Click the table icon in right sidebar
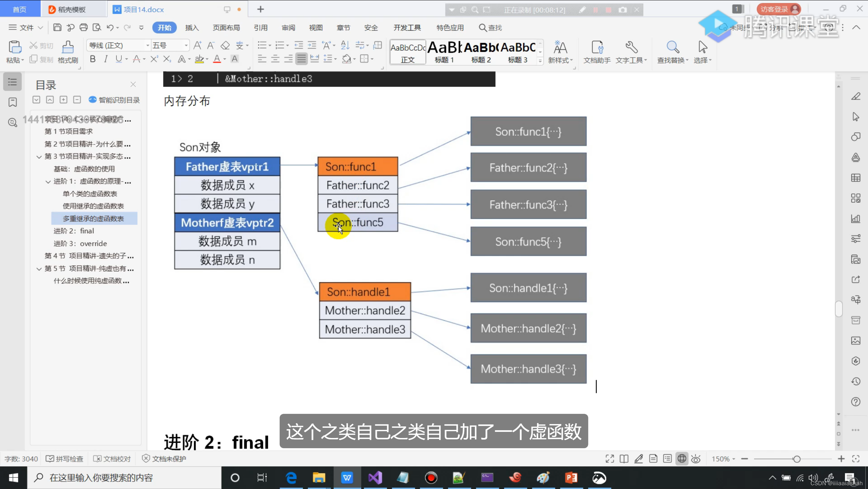 [x=855, y=178]
